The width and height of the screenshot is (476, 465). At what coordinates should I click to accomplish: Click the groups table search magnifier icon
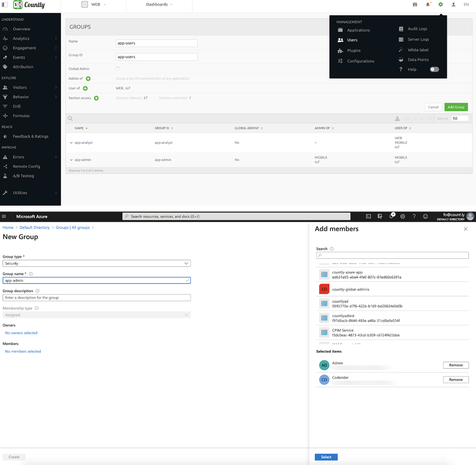coord(70,119)
